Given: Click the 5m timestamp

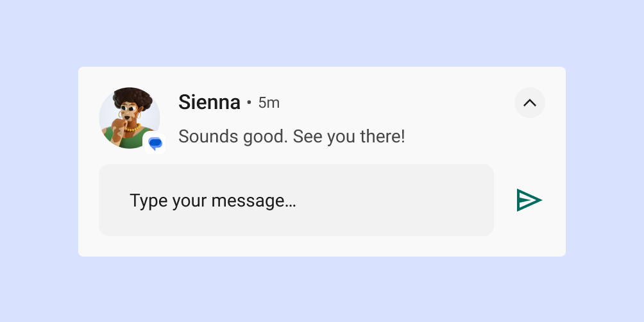Looking at the screenshot, I should click(269, 103).
